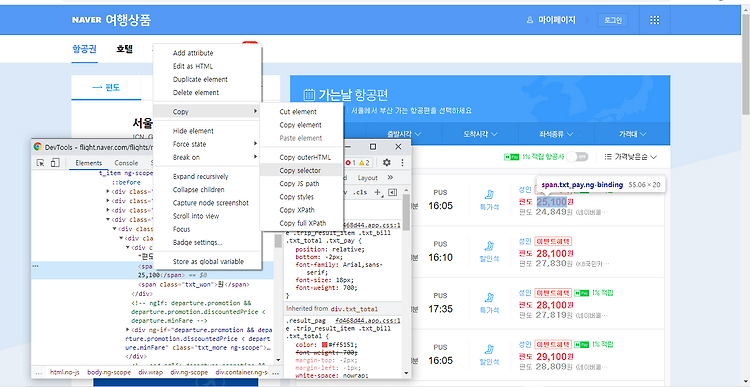This screenshot has height=387, width=750.
Task: Click the NAVER 여행상품 logo
Action: coord(112,20)
